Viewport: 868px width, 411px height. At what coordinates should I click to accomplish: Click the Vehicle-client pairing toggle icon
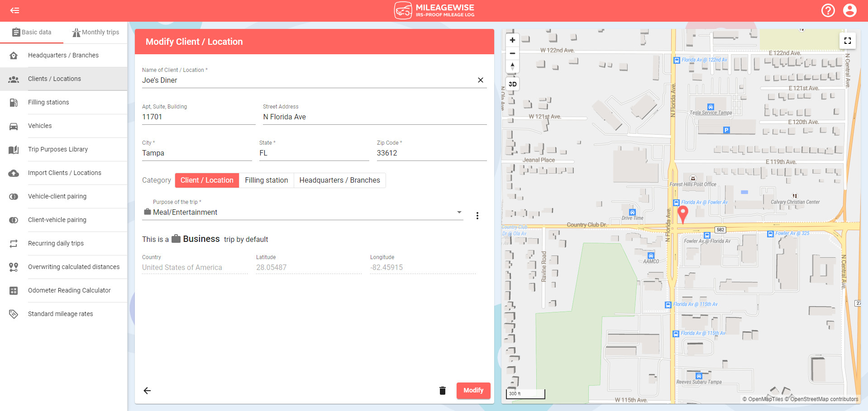14,197
